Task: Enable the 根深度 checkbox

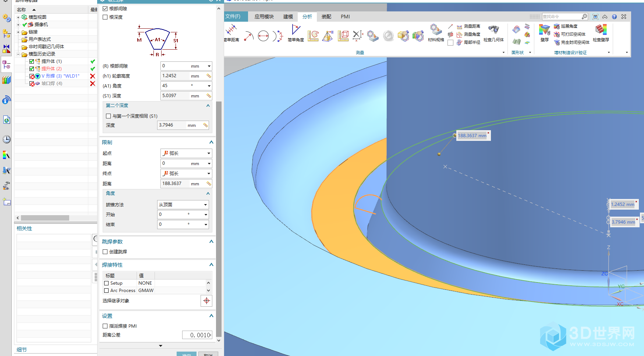Action: pos(105,17)
